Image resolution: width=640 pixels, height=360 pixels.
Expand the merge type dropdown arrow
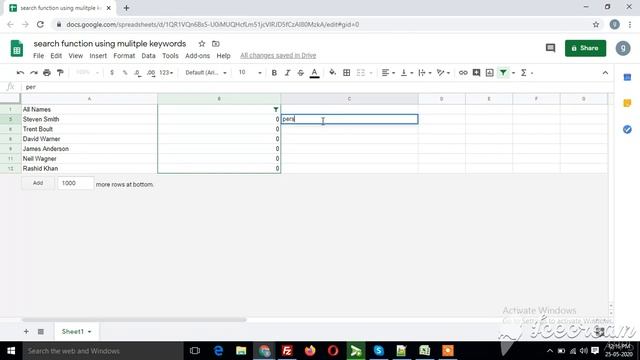(x=371, y=73)
